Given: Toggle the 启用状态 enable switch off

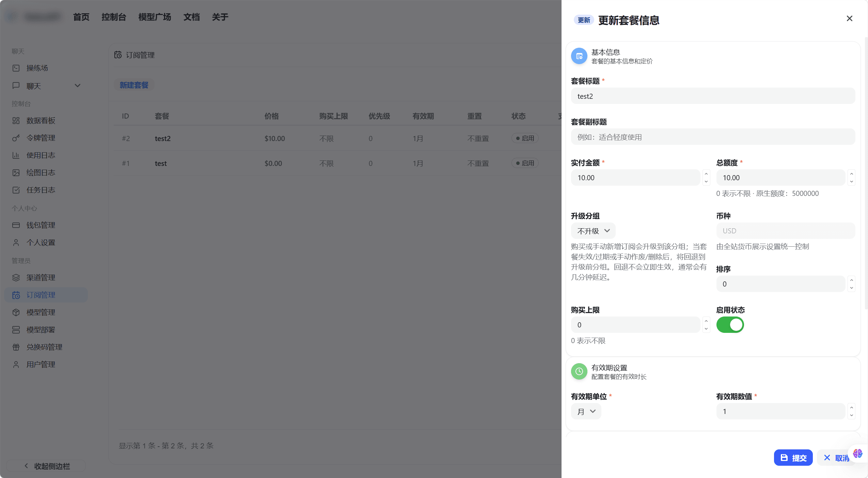Looking at the screenshot, I should (x=730, y=324).
